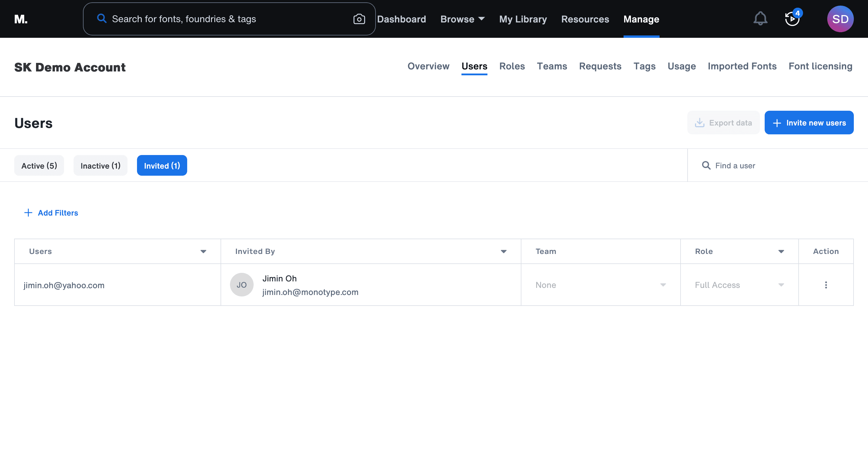Switch to Inactive (1) users filter
The image size is (868, 463).
100,165
